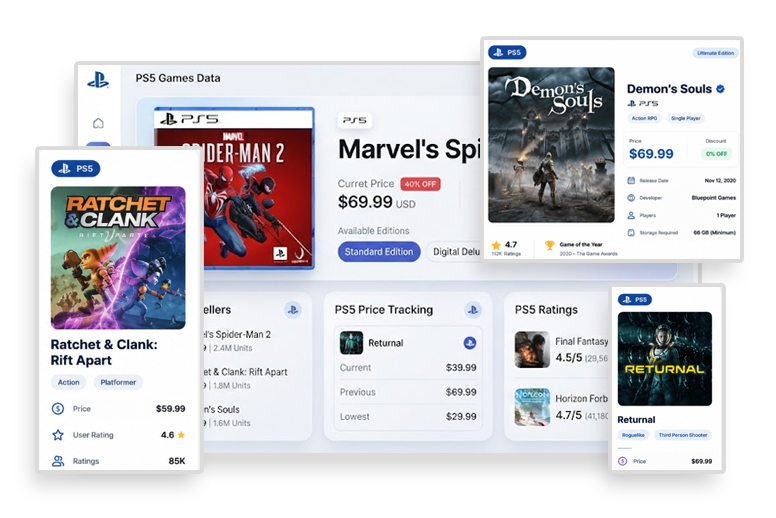The width and height of the screenshot is (776, 518).
Task: Open the Ratchet & Clank Rift Apart cover art
Action: [x=118, y=257]
